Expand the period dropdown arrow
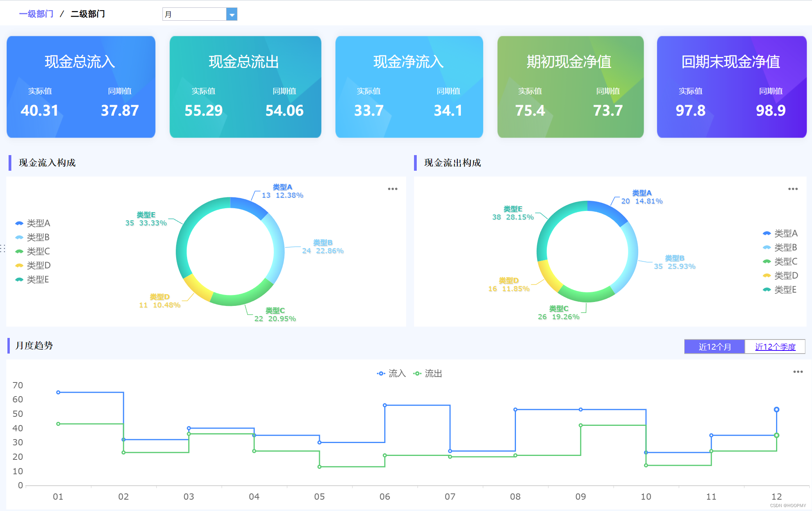This screenshot has width=812, height=511. coord(232,15)
